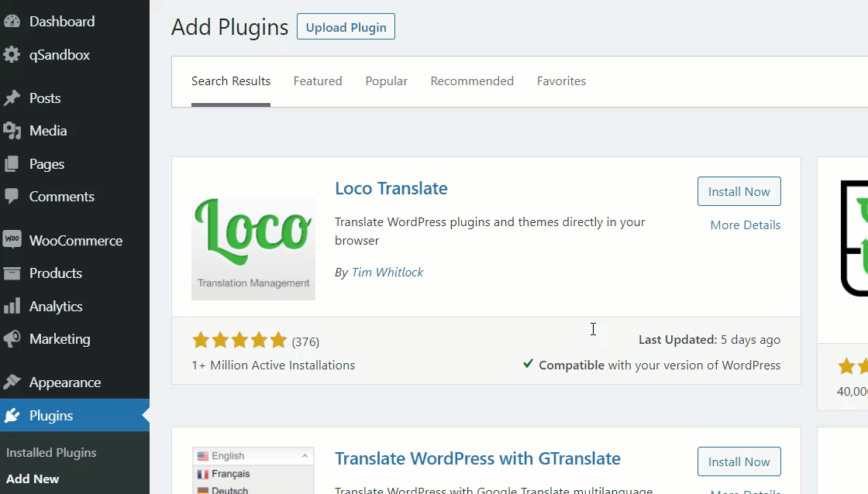Click the Compatible green checkmark icon
Image resolution: width=868 pixels, height=494 pixels.
pyautogui.click(x=528, y=364)
